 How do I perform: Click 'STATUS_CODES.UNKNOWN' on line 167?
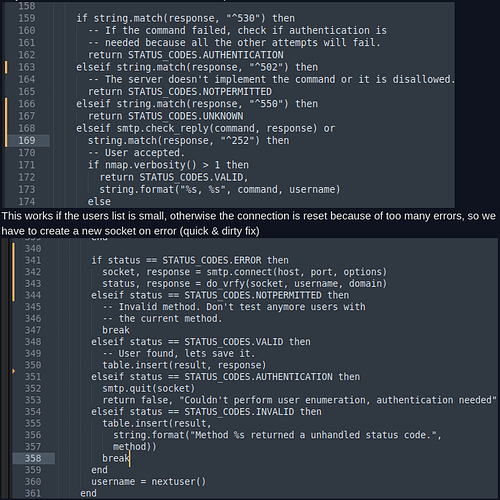(x=186, y=116)
